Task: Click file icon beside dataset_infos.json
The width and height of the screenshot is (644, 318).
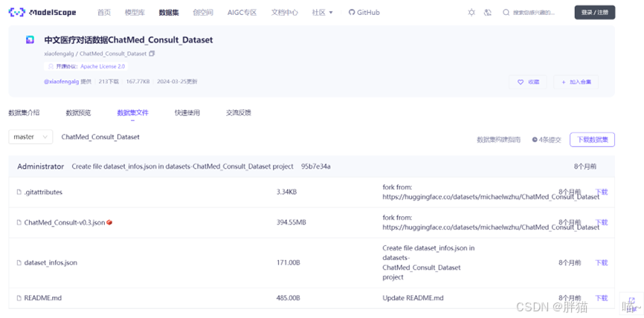Action: pyautogui.click(x=19, y=262)
